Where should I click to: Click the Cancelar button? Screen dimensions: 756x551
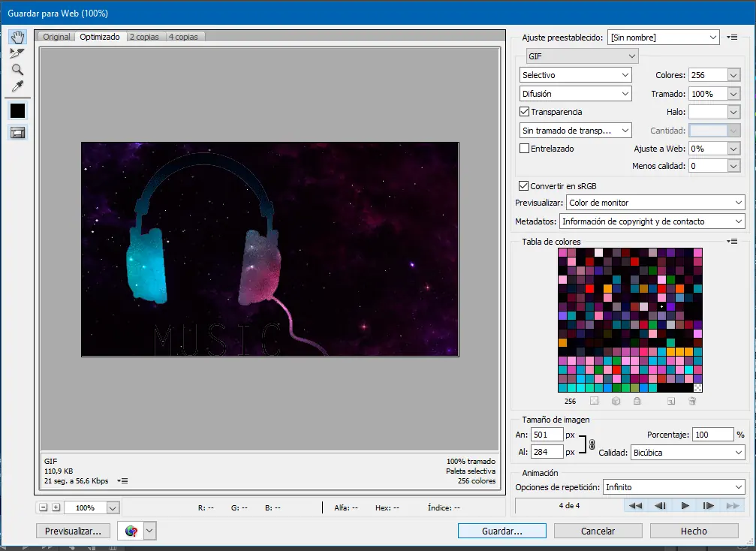point(598,531)
